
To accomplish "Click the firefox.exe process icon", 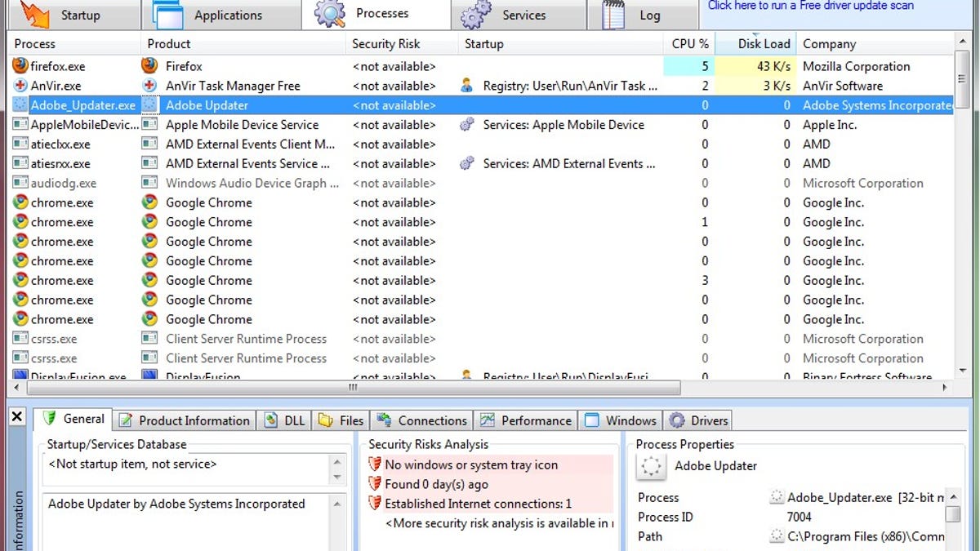I will 20,66.
